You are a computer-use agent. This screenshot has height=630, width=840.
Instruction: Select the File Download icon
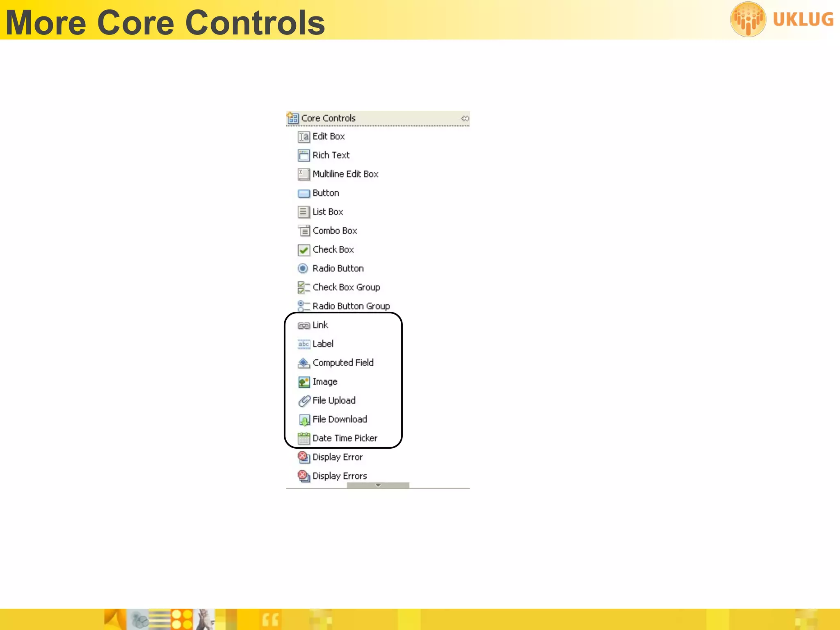coord(304,420)
